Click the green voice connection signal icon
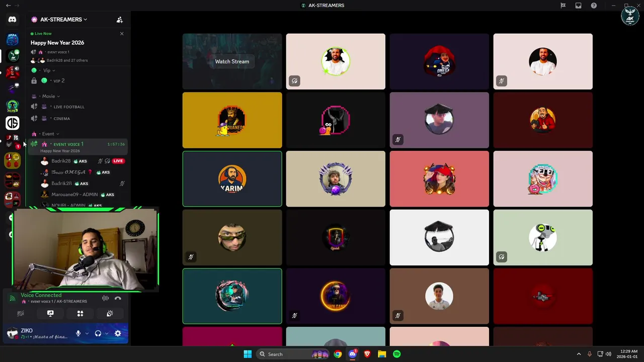 [x=13, y=298]
